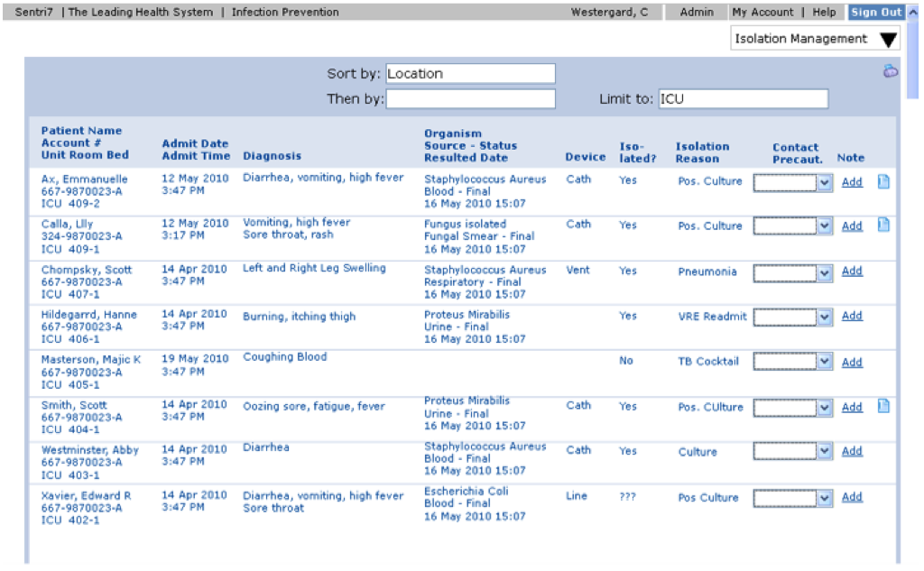Open the note icon in Smith, Scott row
Screen dimensions: 924x571
[x=883, y=406]
